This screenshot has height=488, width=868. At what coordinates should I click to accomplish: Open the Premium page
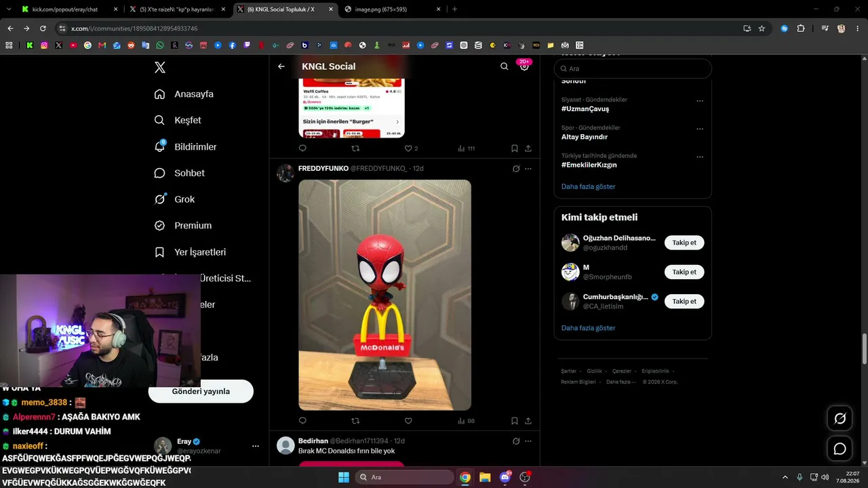point(182,226)
